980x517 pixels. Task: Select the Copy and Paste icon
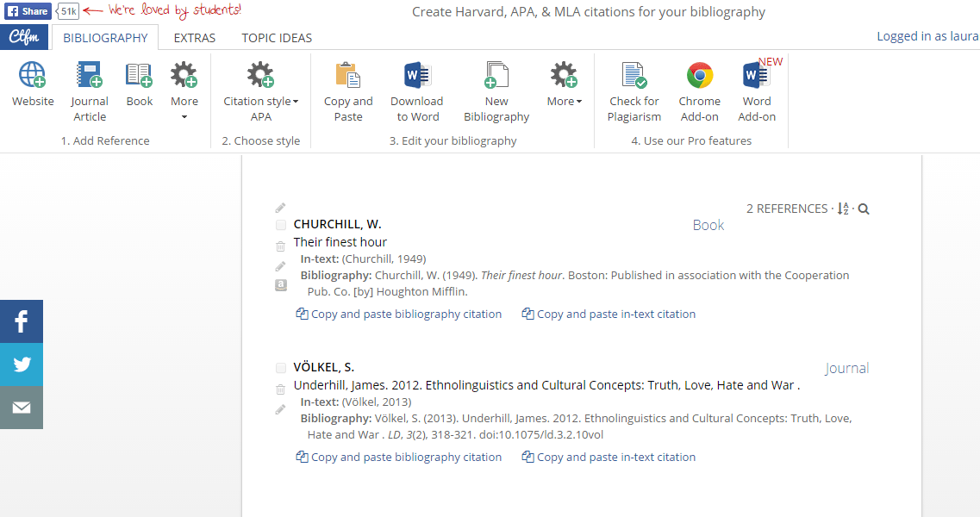pos(348,76)
